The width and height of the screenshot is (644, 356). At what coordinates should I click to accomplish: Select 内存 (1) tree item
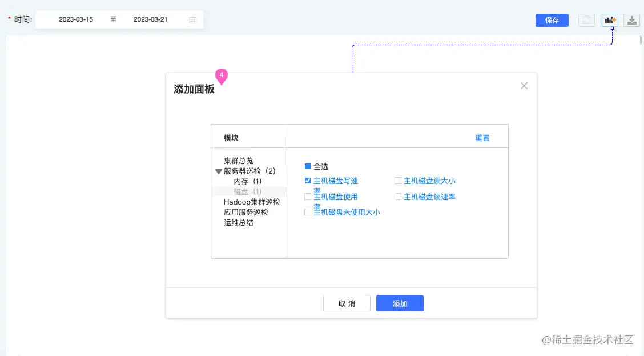248,181
